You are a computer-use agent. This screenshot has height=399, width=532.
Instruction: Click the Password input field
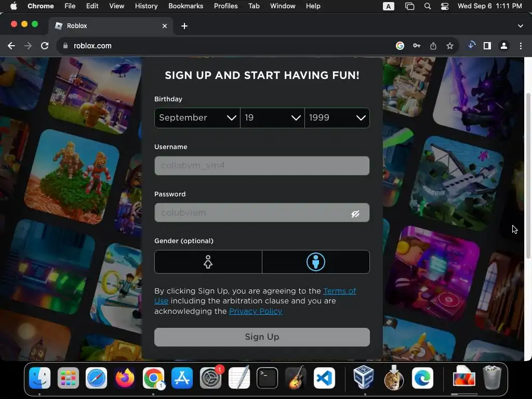(x=262, y=212)
